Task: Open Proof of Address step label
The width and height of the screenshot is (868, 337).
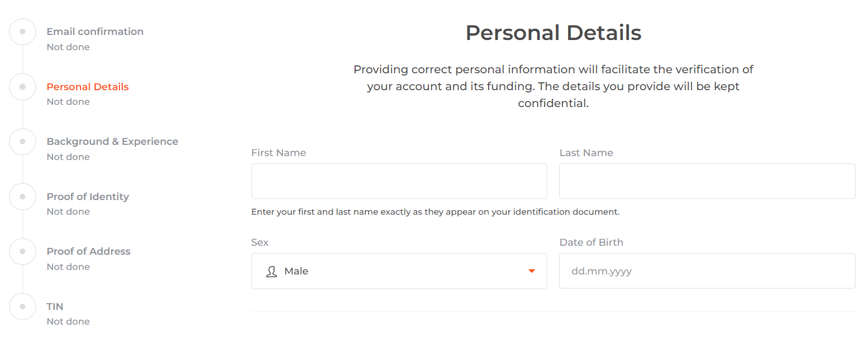Action: [x=88, y=251]
